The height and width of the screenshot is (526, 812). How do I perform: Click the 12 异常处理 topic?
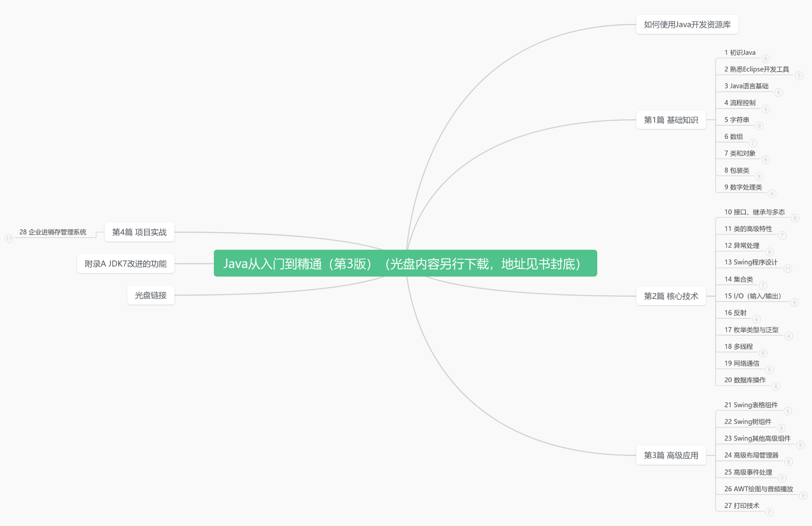point(741,246)
